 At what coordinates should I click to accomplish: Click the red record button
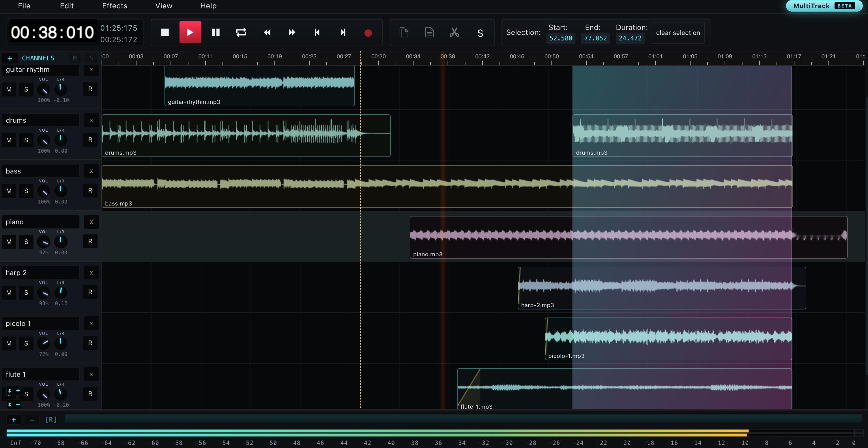tap(368, 33)
